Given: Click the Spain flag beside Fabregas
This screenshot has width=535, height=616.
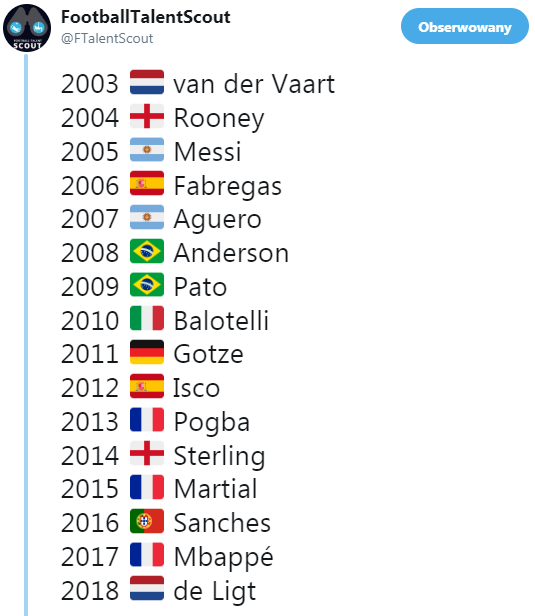Looking at the screenshot, I should click(147, 183).
